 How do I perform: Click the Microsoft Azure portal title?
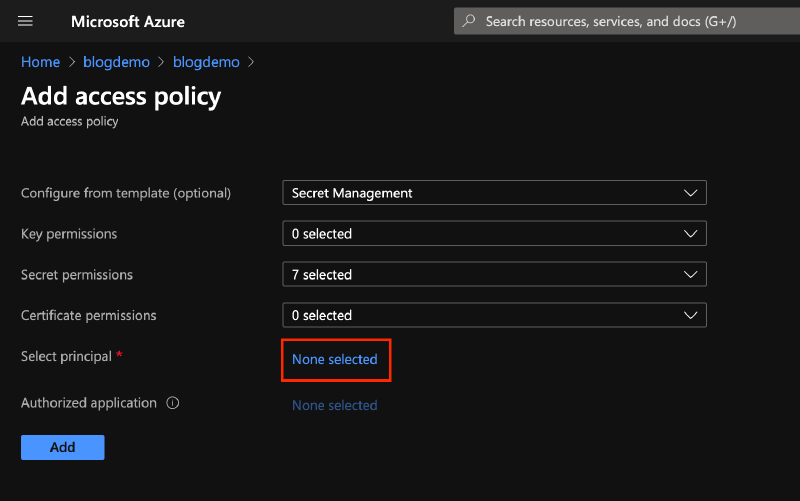pyautogui.click(x=128, y=21)
